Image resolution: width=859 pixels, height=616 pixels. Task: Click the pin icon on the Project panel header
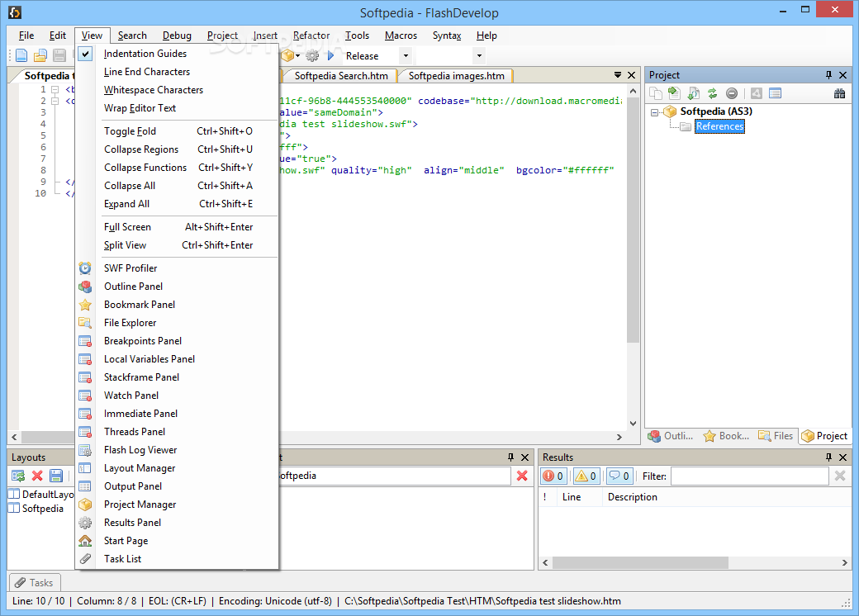[x=828, y=74]
